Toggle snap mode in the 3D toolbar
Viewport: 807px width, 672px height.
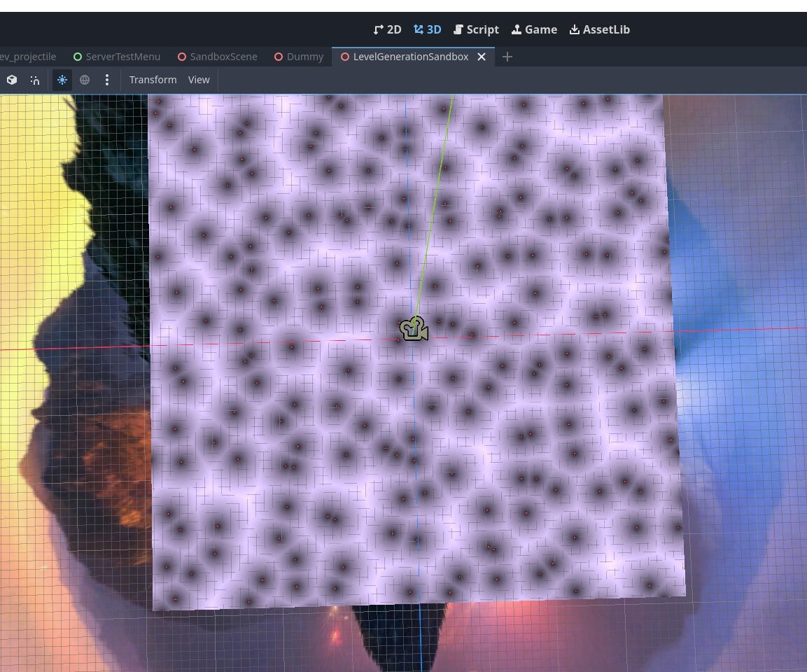(x=35, y=80)
